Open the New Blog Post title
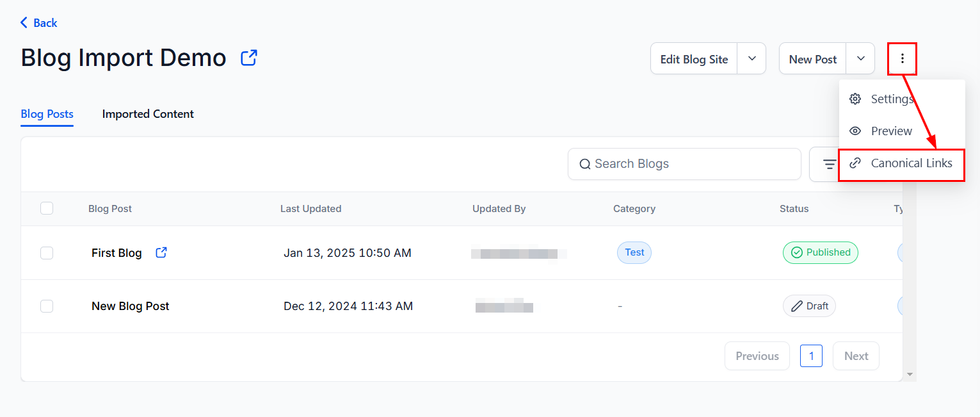This screenshot has width=980, height=417. 131,306
